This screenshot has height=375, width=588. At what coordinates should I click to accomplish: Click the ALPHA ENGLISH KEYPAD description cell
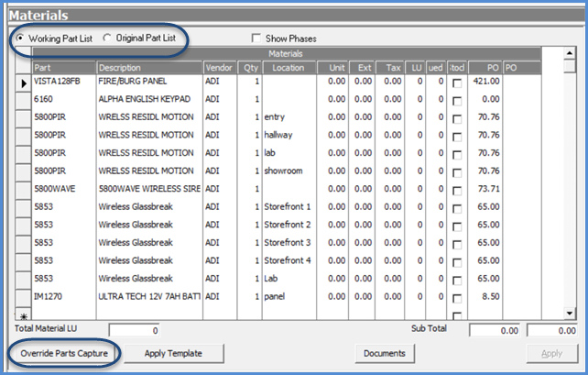coord(149,99)
